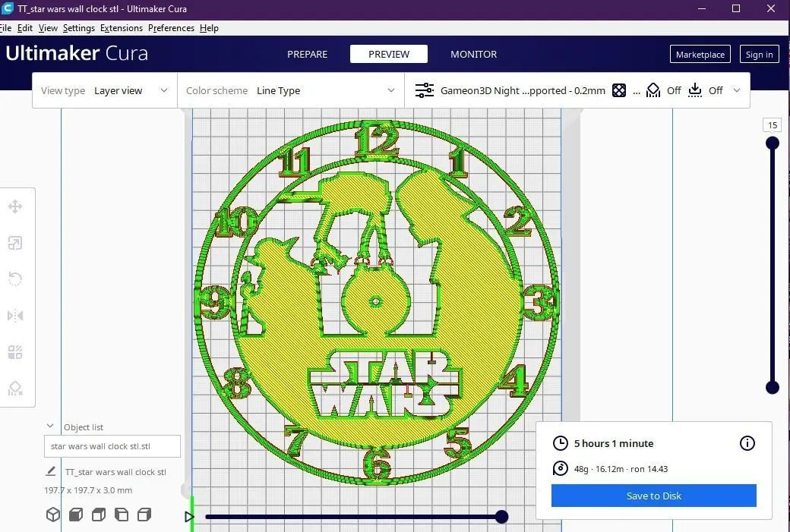Select the Move tool in left toolbar

(x=15, y=206)
